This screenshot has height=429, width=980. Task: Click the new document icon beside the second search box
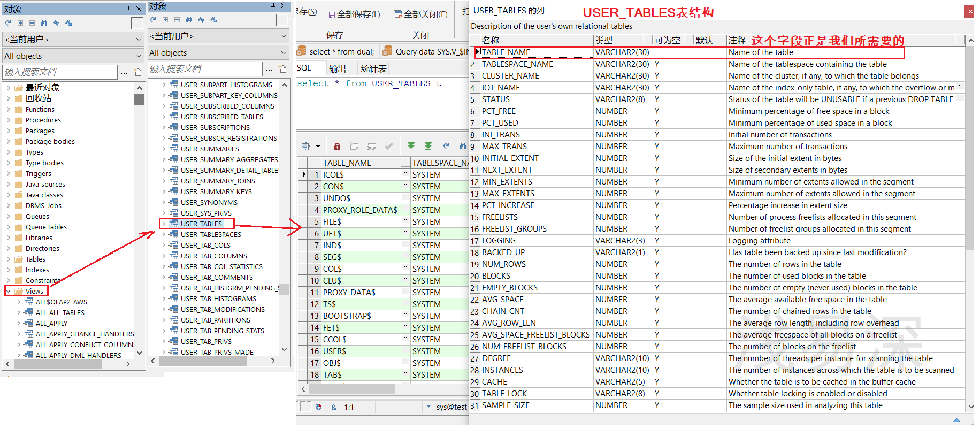coord(283,69)
